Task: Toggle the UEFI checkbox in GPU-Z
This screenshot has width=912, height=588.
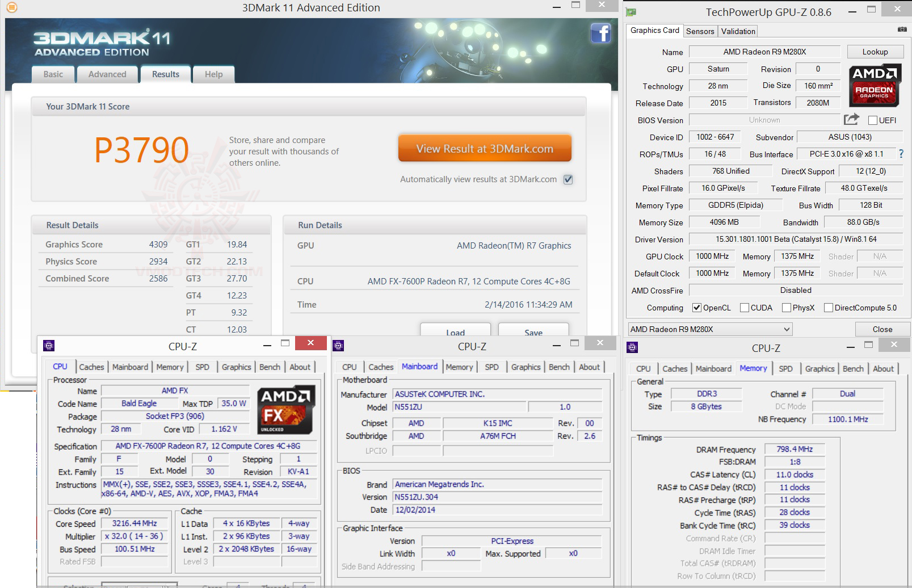Action: 873,120
